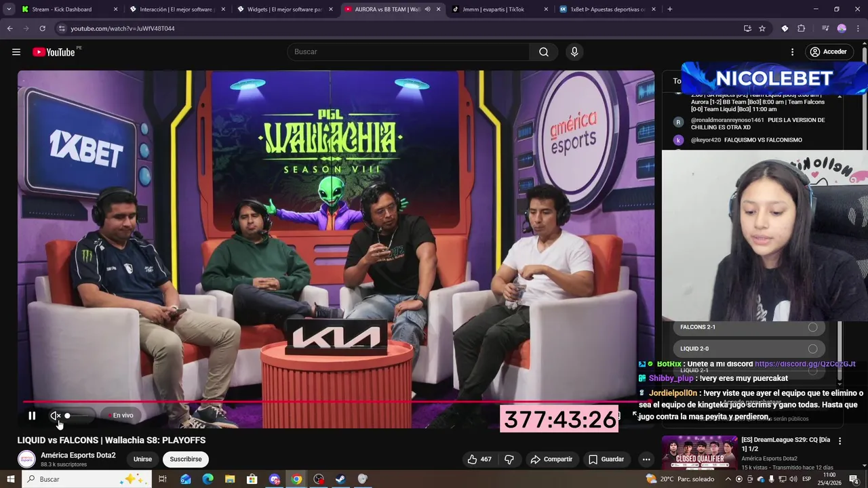
Task: Open the DreamLeague S29 recommended video thumbnail
Action: coord(699,453)
